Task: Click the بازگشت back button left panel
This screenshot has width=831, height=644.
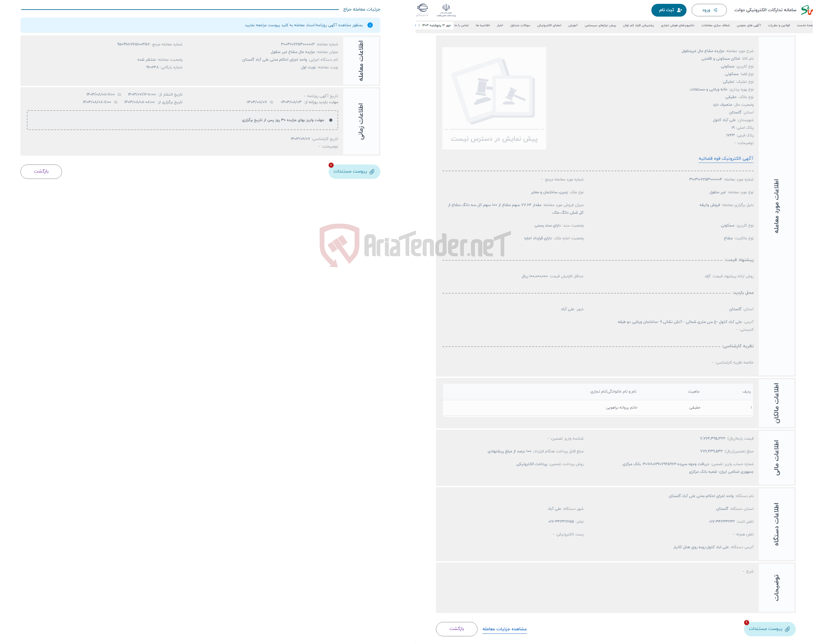Action: click(x=43, y=171)
